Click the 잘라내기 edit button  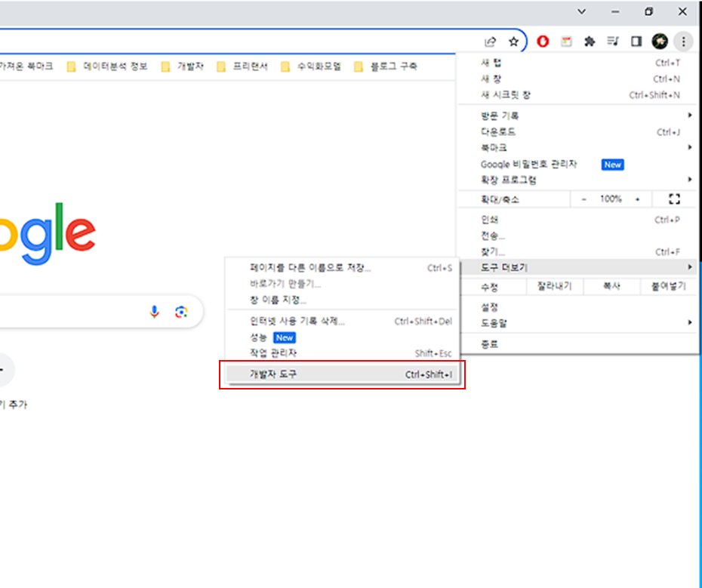[x=555, y=286]
